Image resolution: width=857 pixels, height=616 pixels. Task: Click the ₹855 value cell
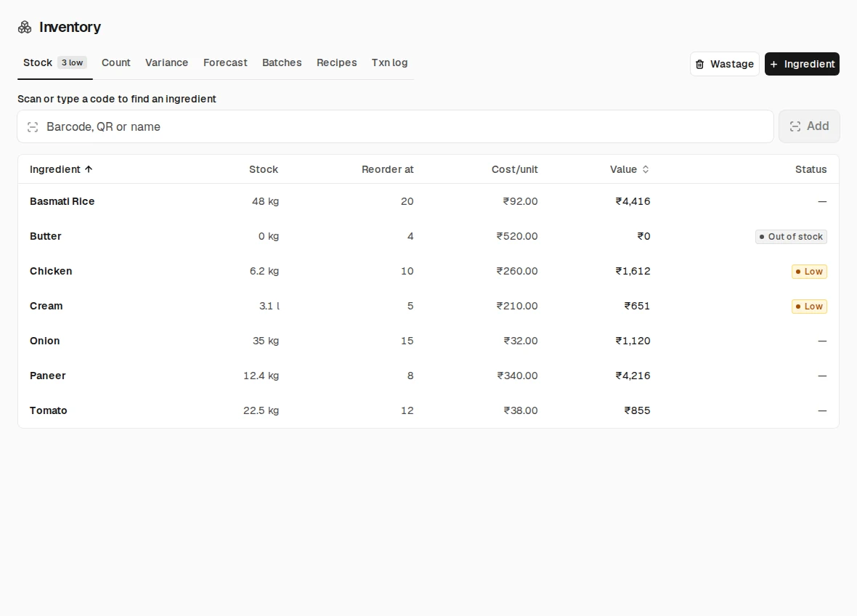pos(637,410)
